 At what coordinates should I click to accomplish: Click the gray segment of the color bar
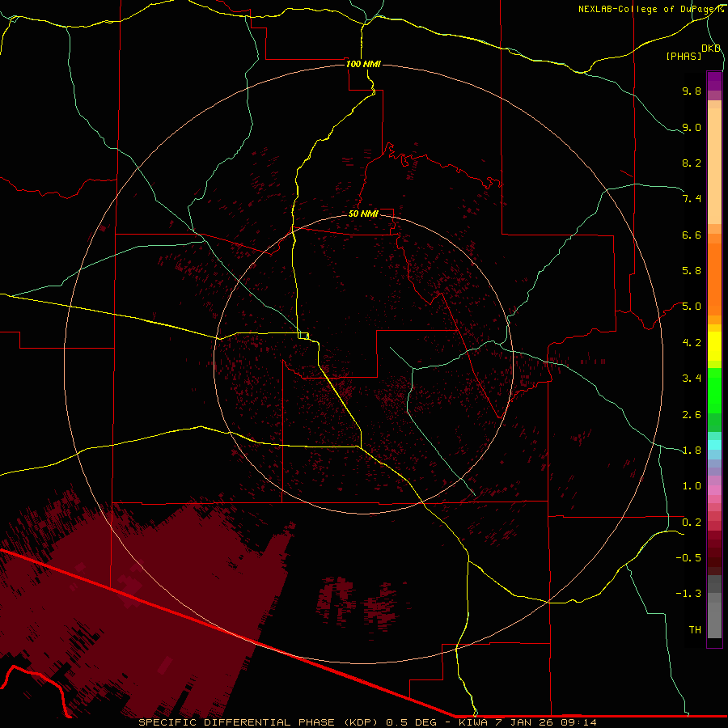pos(714,607)
